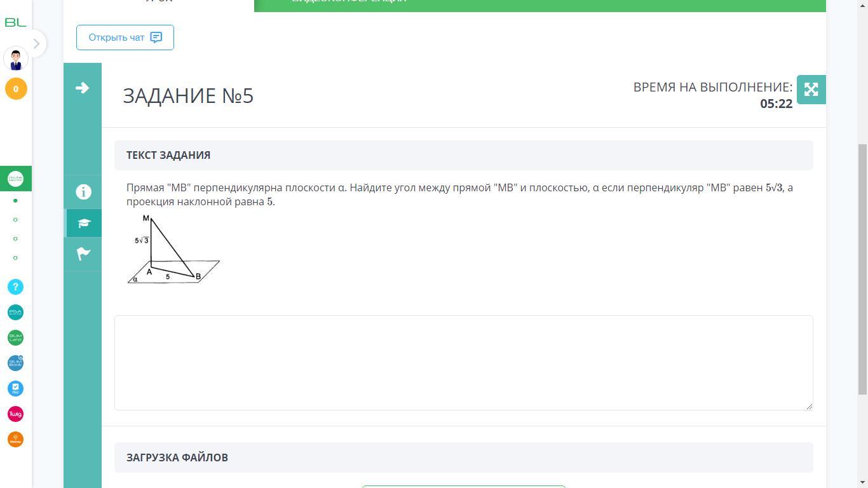Select the graduation cap lesson icon
Screen dimensions: 868x488
coord(84,223)
